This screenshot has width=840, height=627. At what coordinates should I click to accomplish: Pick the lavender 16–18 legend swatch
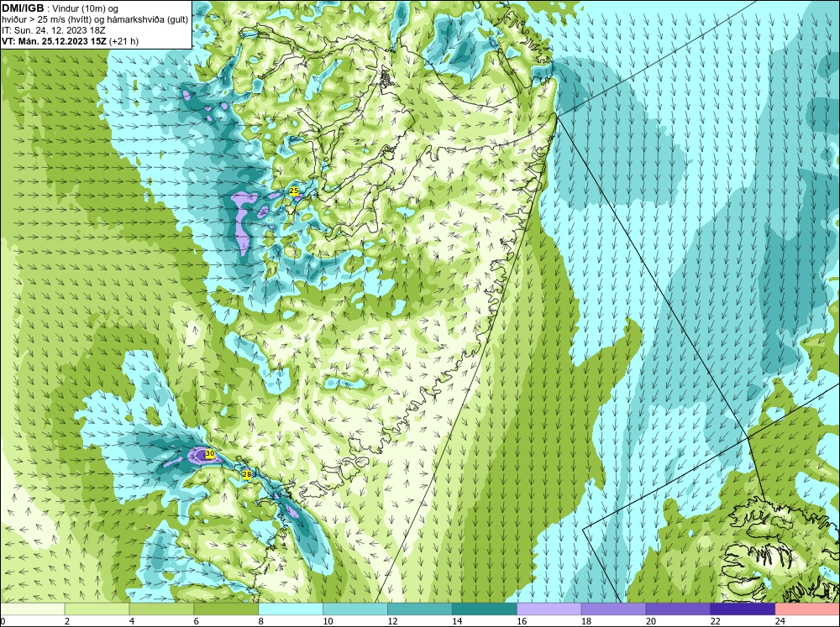[x=549, y=609]
